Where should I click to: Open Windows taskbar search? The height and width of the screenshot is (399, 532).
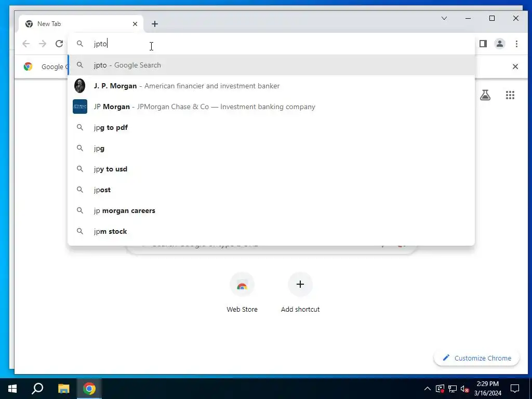pyautogui.click(x=37, y=389)
